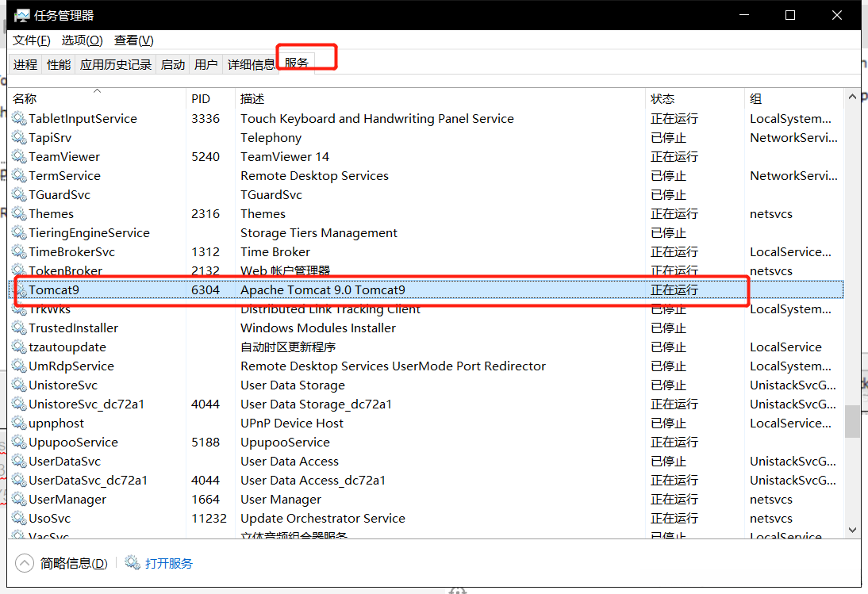This screenshot has height=594, width=868.
Task: Click the gear icon beside TGuardSvc
Action: [19, 194]
